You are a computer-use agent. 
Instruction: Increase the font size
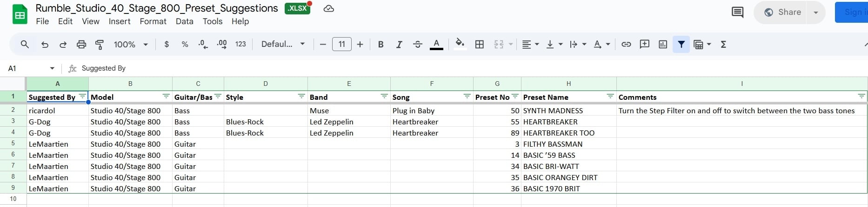pyautogui.click(x=360, y=44)
